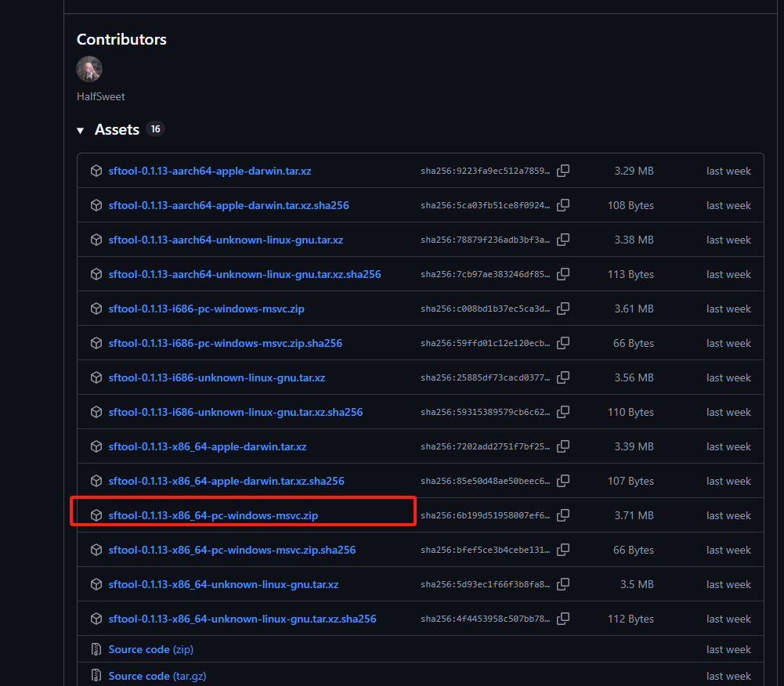This screenshot has height=686, width=784.
Task: Copy hash of aarch64-unknown-linux-gnu.tar.xz
Action: (x=563, y=240)
